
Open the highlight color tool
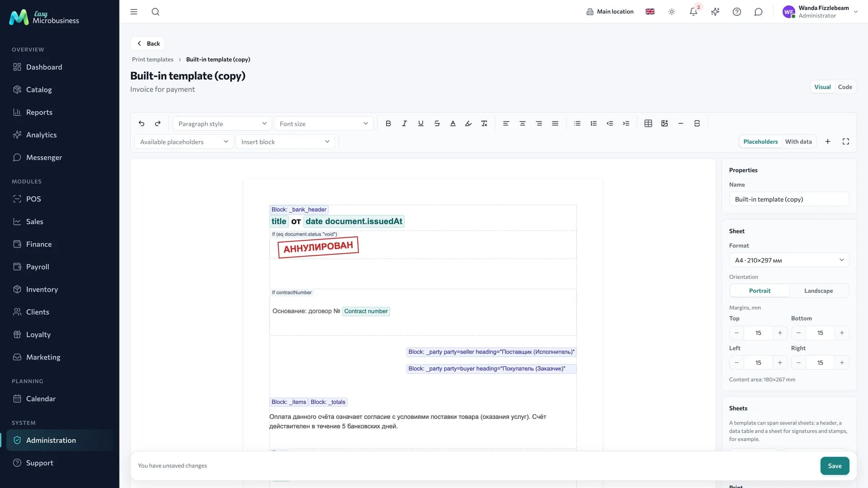pos(468,123)
